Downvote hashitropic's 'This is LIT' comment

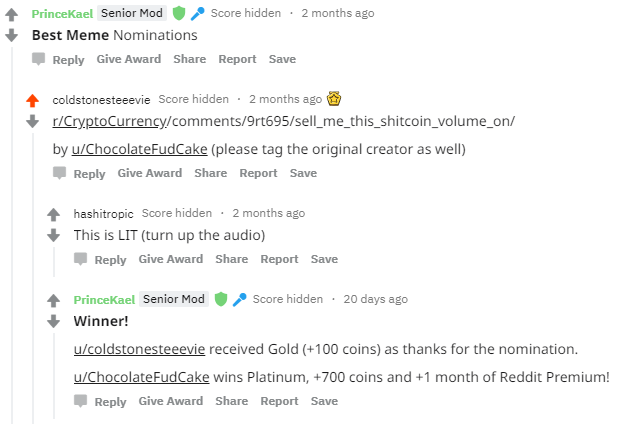53,235
